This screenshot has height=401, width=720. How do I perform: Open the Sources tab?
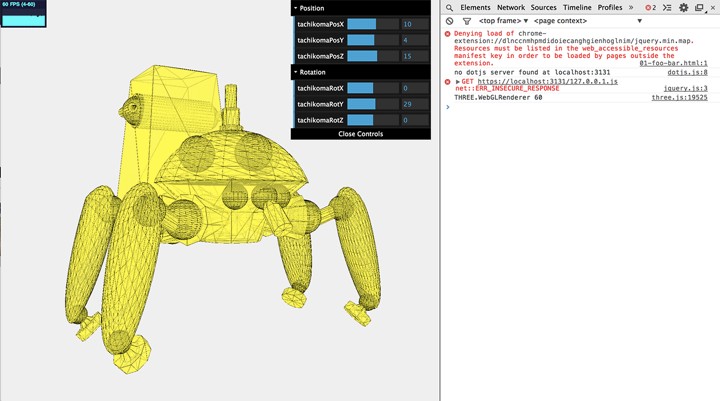(544, 7)
